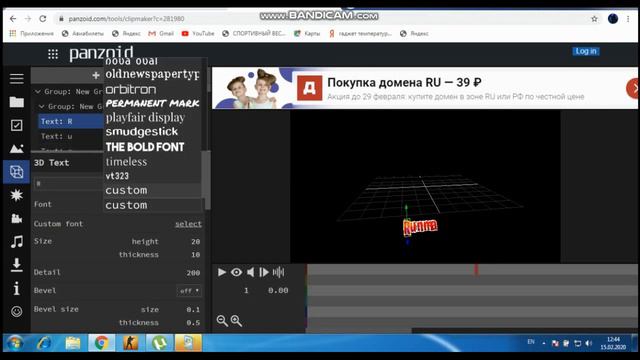Go back in browser

point(13,19)
